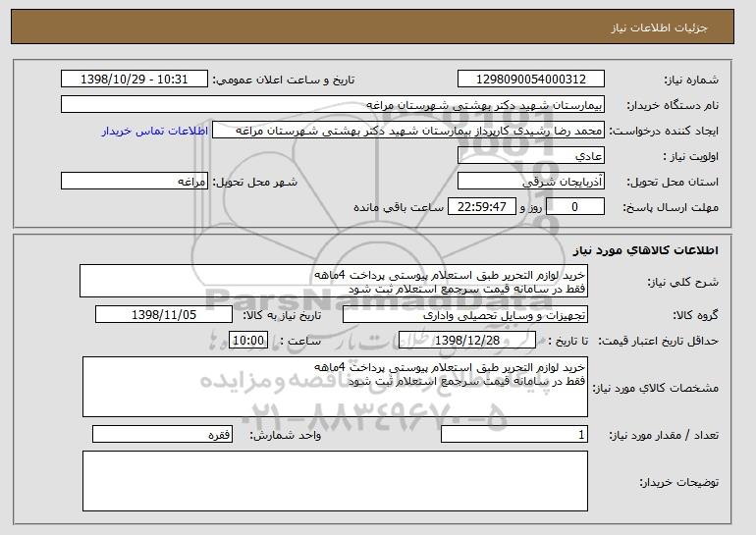
Task: Click the نام دستگاه خریدار label
Action: click(x=673, y=105)
